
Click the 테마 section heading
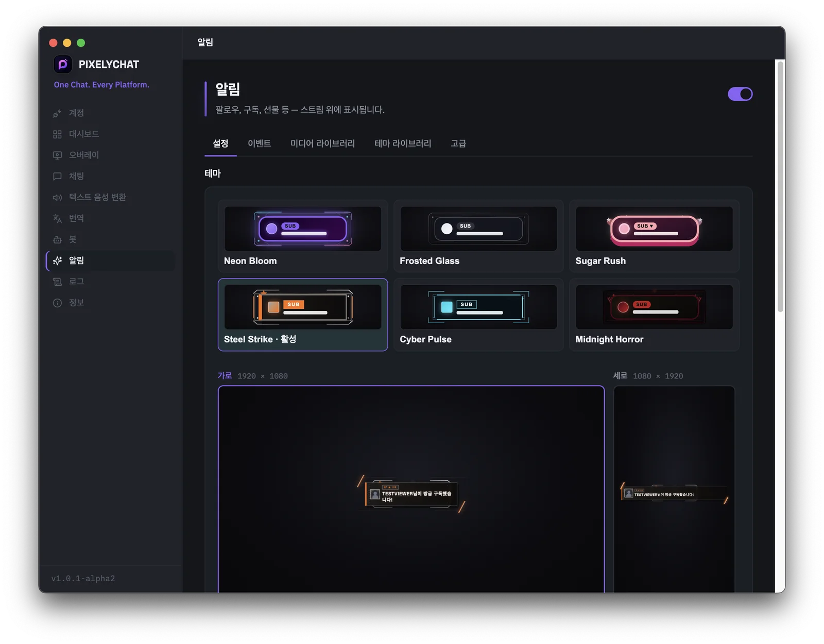(213, 173)
